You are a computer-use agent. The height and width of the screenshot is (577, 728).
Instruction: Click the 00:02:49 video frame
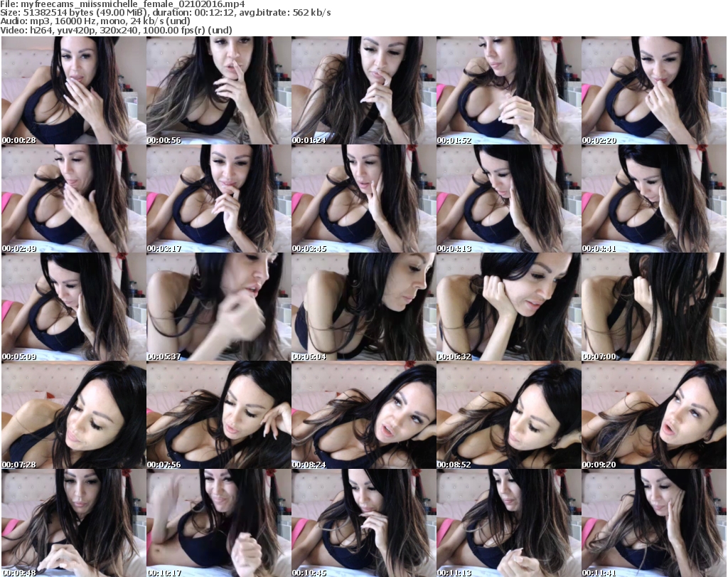click(x=73, y=199)
